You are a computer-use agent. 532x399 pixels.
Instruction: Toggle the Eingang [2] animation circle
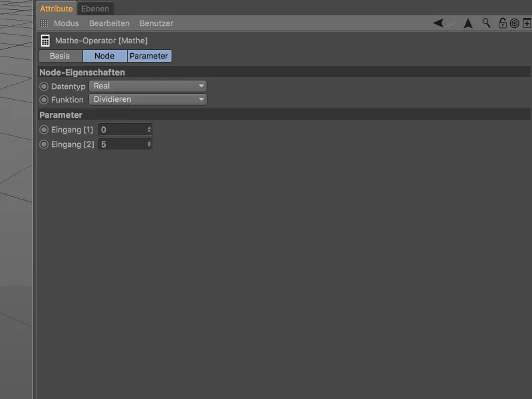44,144
